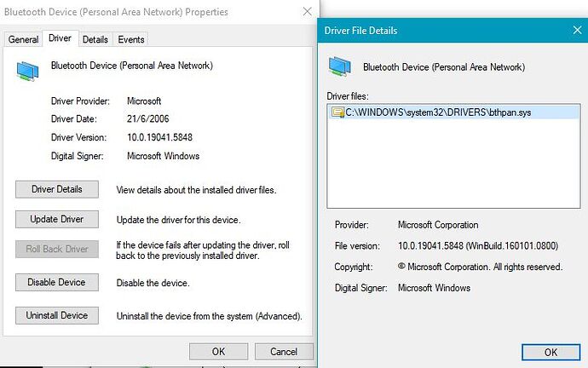Click the Bluetooth Device Properties title bar text

point(117,12)
